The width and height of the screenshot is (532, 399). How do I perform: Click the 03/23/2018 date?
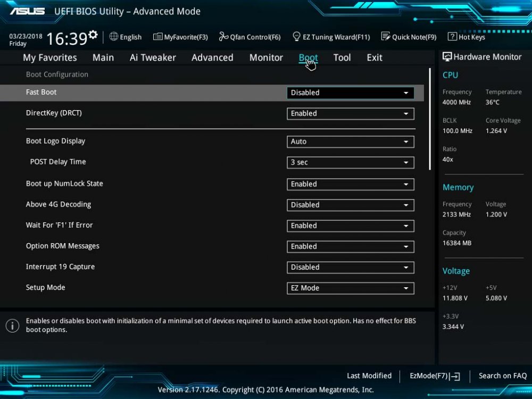[26, 36]
